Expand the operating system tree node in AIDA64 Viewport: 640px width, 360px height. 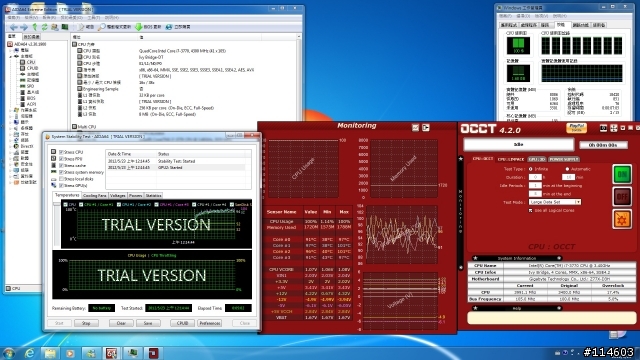point(11,110)
